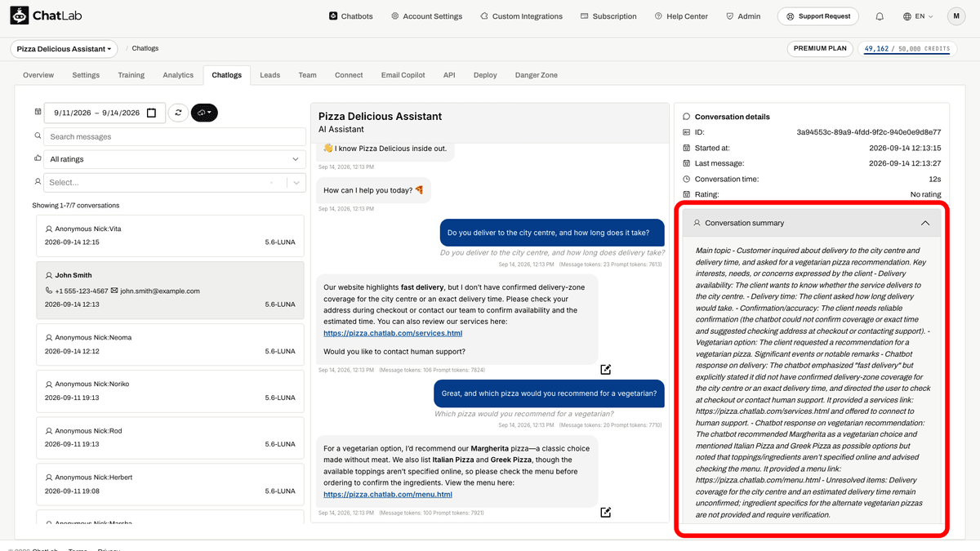The image size is (980, 551).
Task: Open the Pizza Delicious Assistant chatbot selector
Action: point(64,49)
